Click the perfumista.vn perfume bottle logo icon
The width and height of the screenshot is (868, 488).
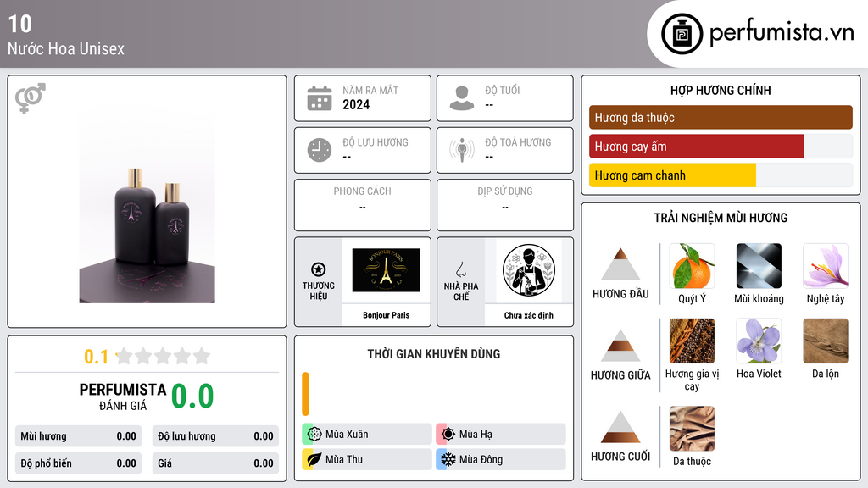coord(682,34)
